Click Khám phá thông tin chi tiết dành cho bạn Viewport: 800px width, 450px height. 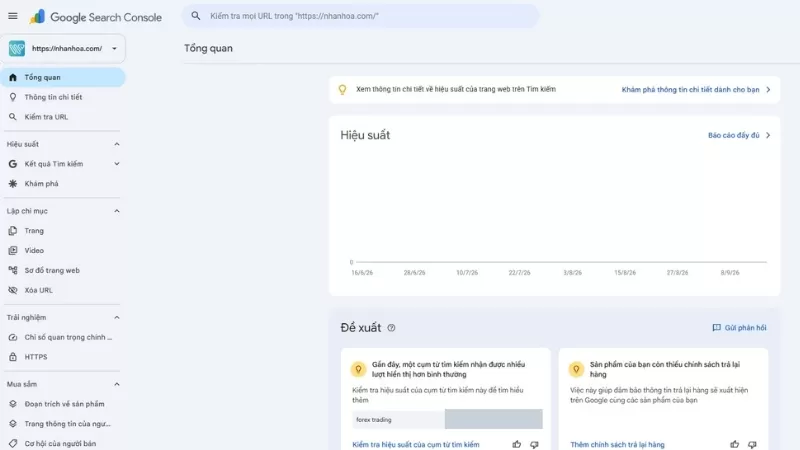(x=690, y=90)
